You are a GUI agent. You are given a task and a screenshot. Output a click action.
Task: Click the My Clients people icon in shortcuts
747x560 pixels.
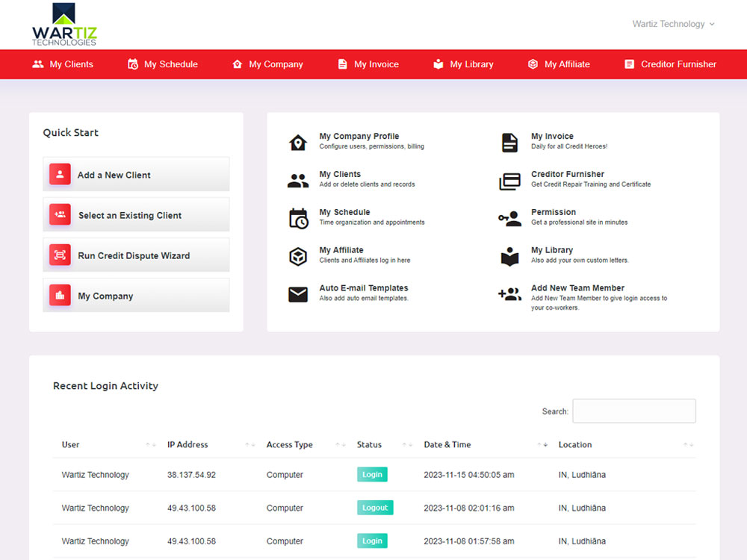click(x=298, y=181)
